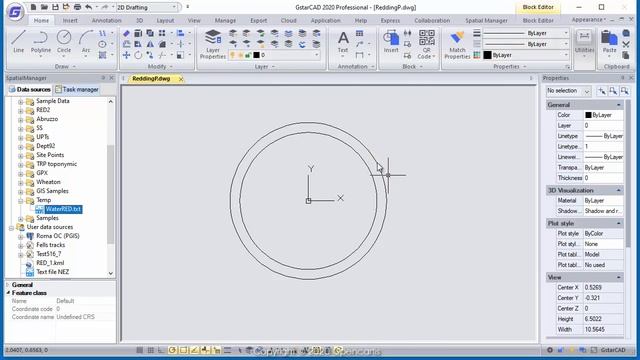The height and width of the screenshot is (360, 640).
Task: Open the Appearance menu
Action: [588, 20]
